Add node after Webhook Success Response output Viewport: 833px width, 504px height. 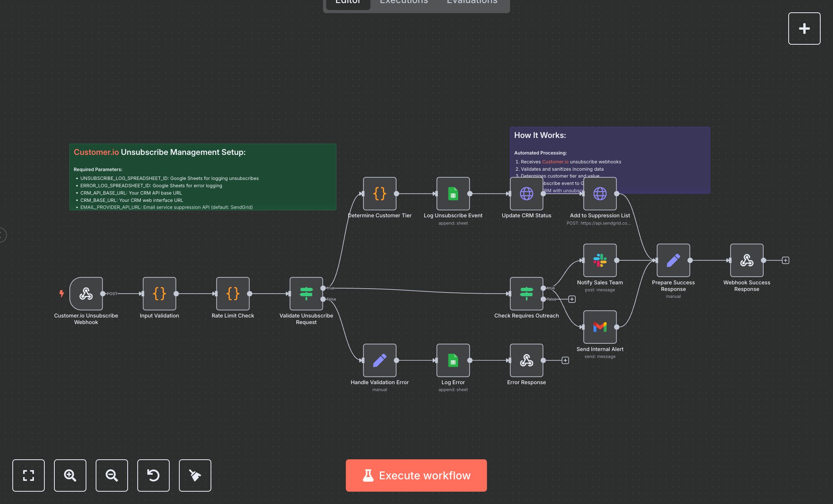tap(785, 260)
